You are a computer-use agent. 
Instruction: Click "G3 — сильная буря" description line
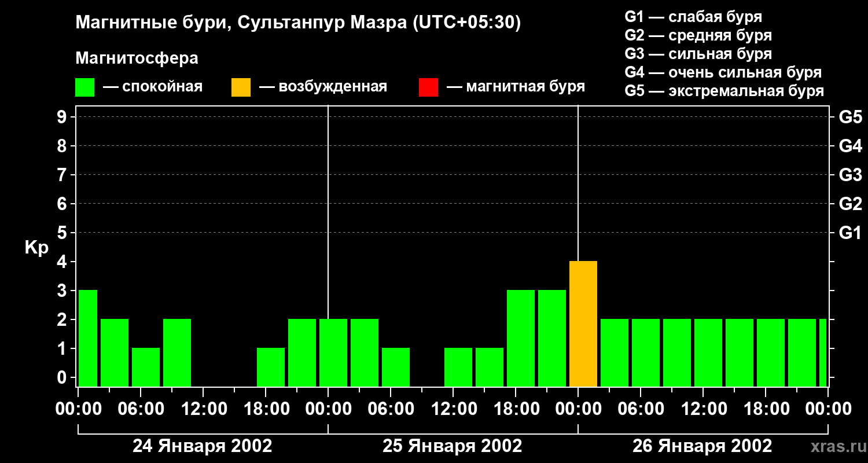pyautogui.click(x=698, y=54)
